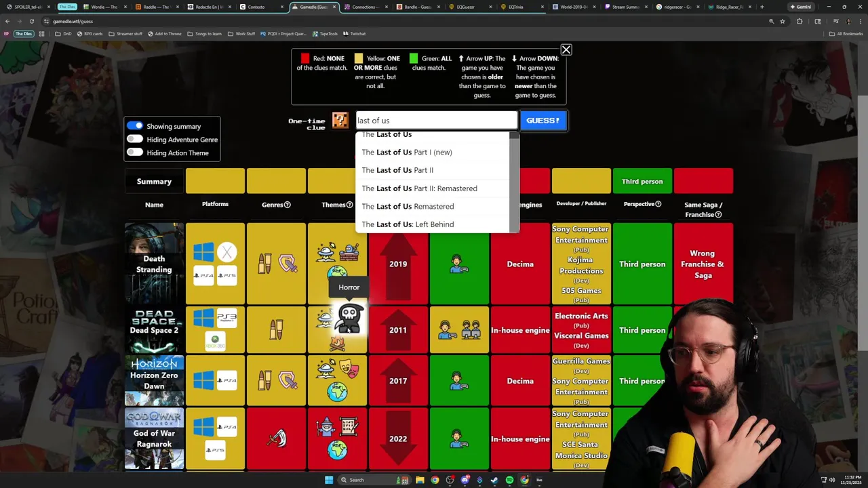868x488 pixels.
Task: Click the TapeTools bookmark
Action: click(325, 33)
